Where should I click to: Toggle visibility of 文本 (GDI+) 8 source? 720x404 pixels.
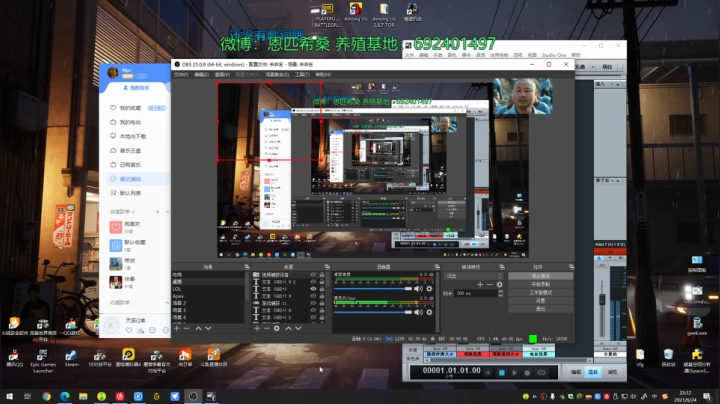coord(313,310)
